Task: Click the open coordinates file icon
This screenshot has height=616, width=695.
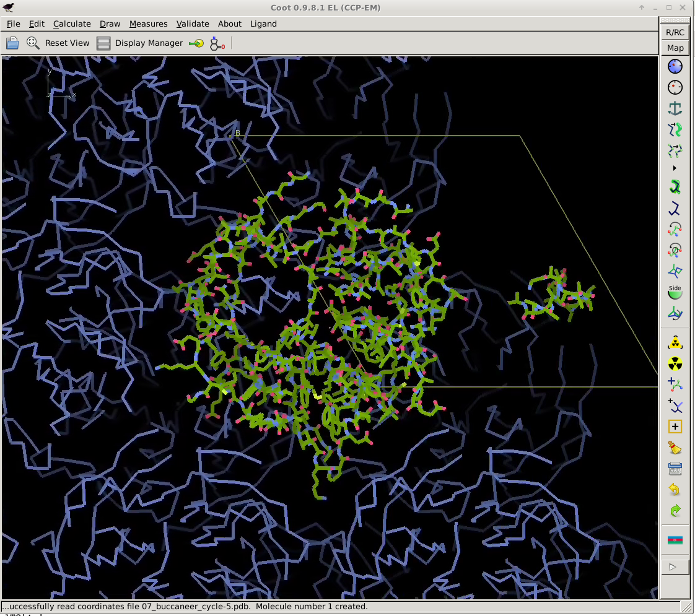Action: 12,43
